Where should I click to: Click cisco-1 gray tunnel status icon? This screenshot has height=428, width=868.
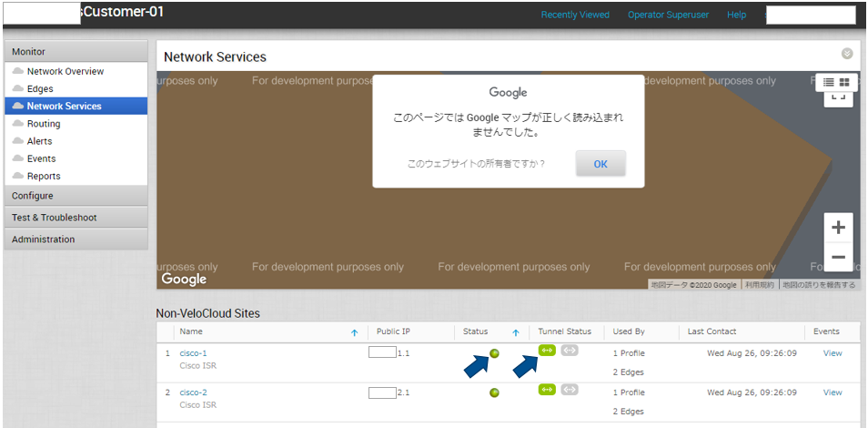(x=570, y=350)
